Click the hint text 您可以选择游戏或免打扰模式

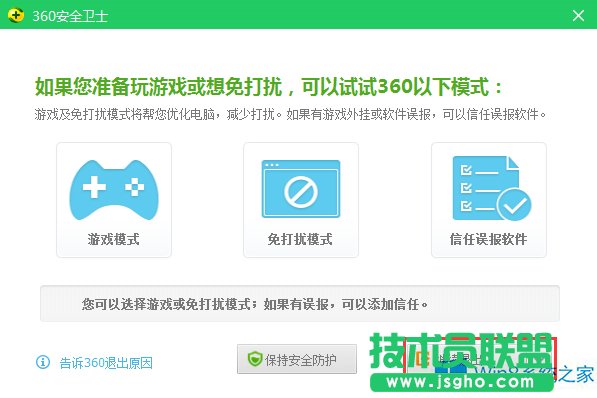click(x=166, y=304)
